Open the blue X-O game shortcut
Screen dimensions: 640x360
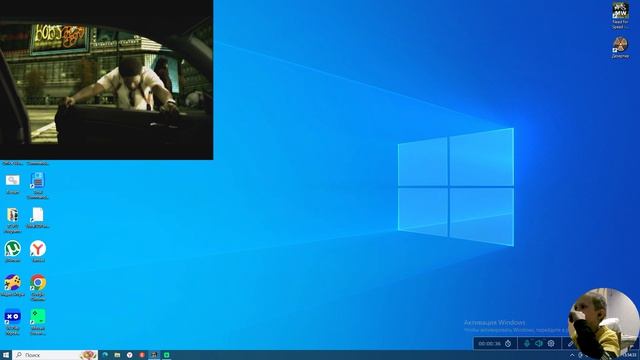click(x=13, y=317)
